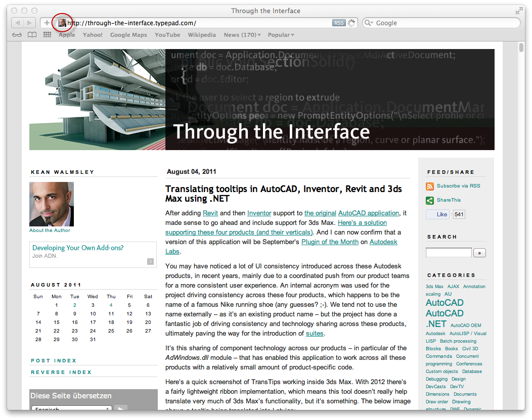Open the Post Index link
532x420 pixels.
pyautogui.click(x=54, y=361)
